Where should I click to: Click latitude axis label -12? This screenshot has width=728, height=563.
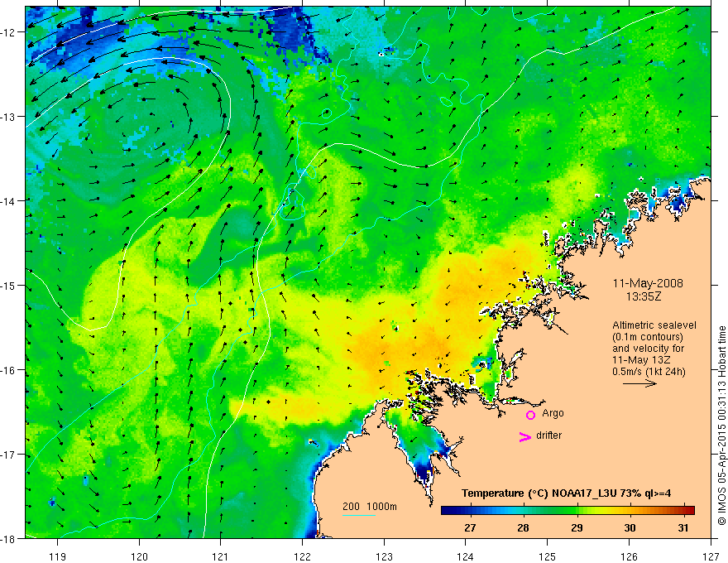click(x=9, y=32)
